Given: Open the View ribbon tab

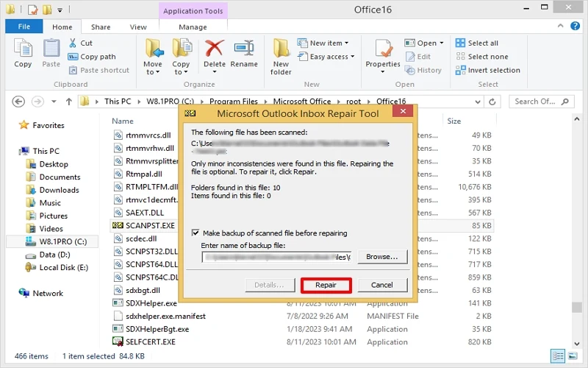Looking at the screenshot, I should pos(138,27).
